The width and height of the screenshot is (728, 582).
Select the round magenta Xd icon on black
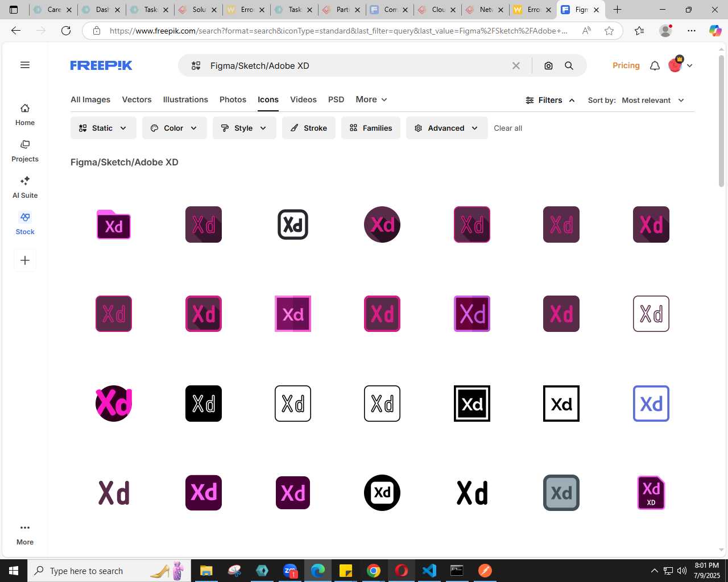114,404
